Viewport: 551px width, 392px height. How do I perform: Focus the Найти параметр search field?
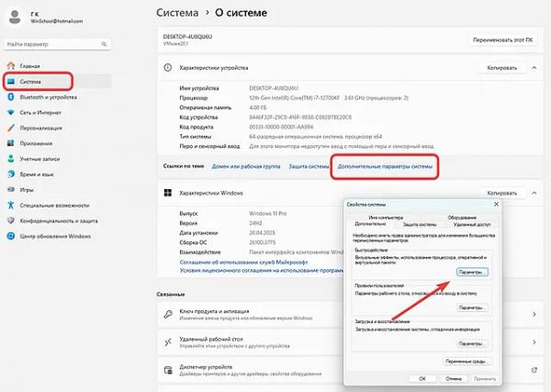click(x=57, y=44)
